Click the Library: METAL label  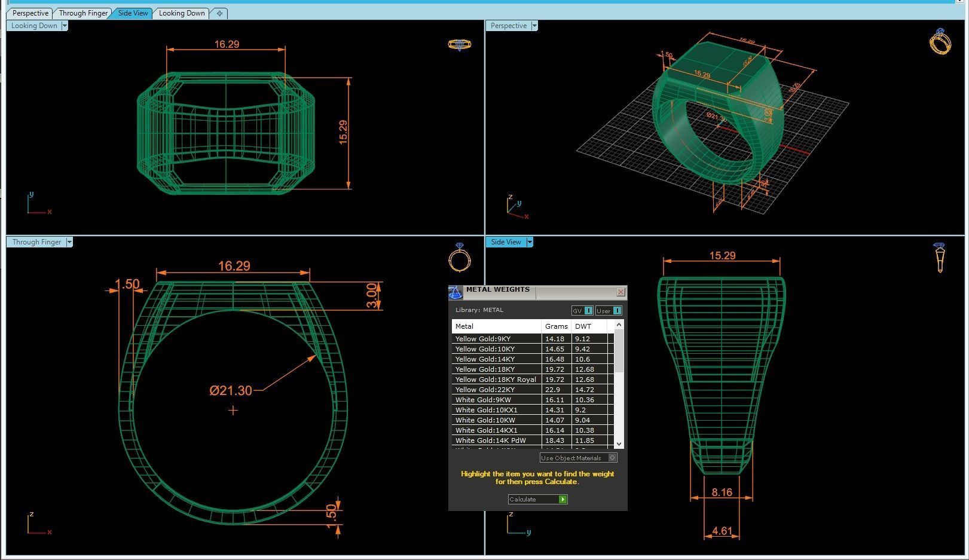(479, 310)
